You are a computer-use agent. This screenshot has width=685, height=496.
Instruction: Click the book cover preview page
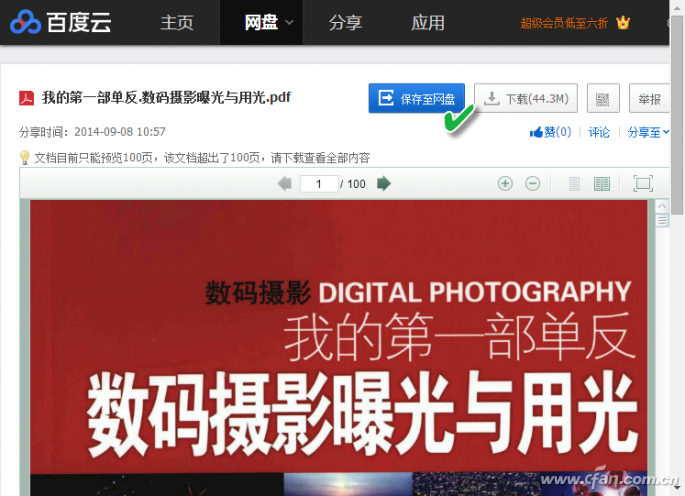339,348
